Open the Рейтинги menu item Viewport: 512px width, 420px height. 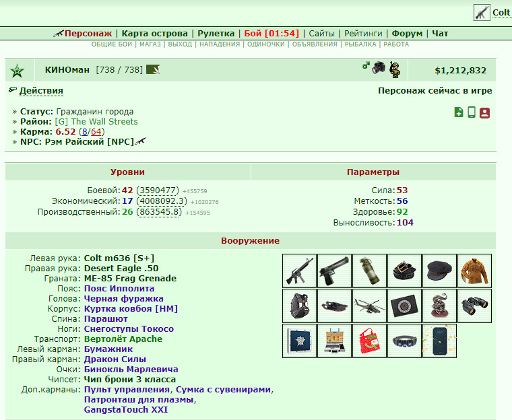point(363,33)
